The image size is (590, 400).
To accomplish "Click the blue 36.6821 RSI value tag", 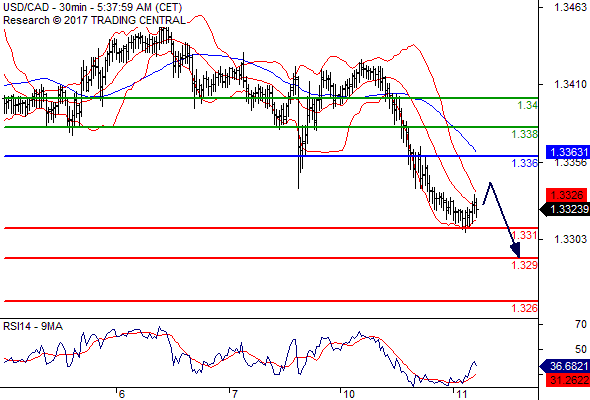I will (x=565, y=366).
